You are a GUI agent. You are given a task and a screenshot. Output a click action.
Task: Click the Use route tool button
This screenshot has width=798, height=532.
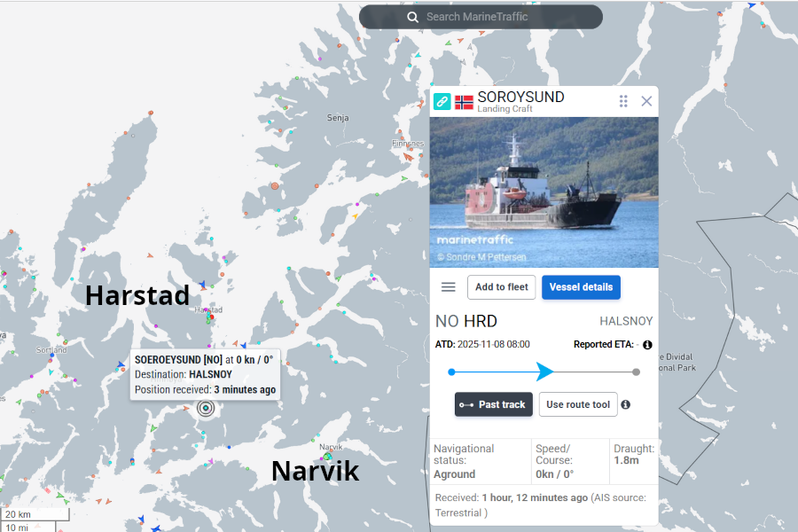click(577, 404)
